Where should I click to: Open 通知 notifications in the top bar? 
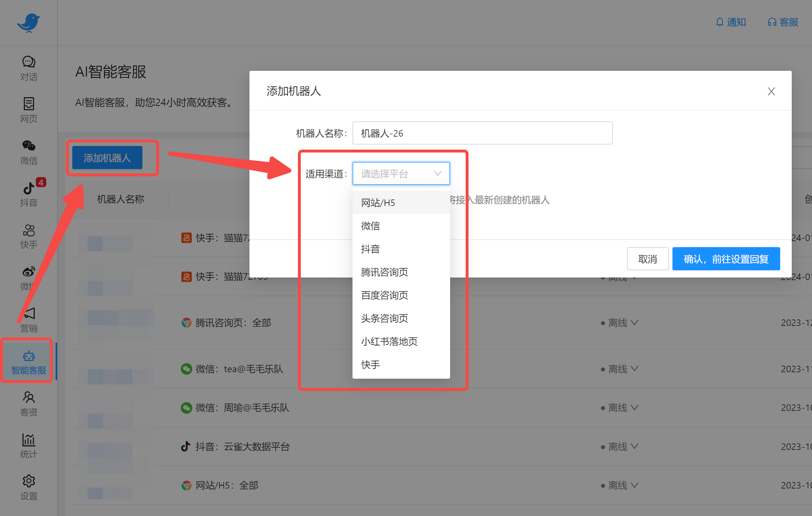[x=731, y=22]
